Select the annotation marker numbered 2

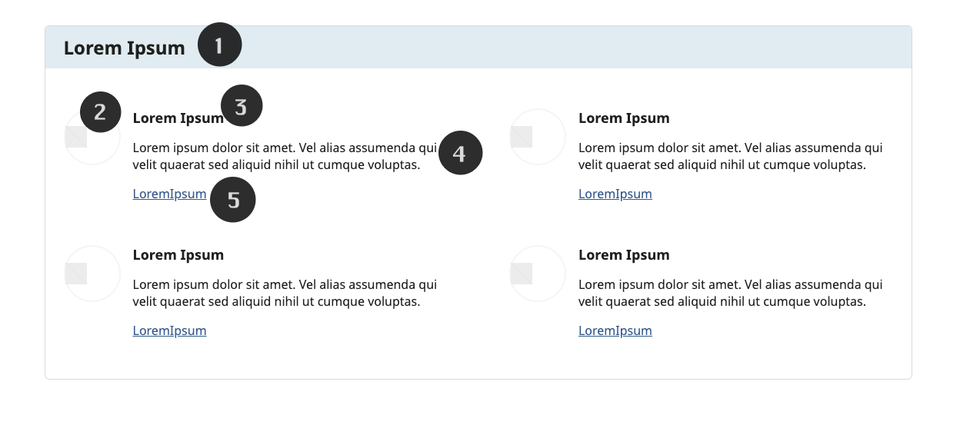(x=101, y=112)
